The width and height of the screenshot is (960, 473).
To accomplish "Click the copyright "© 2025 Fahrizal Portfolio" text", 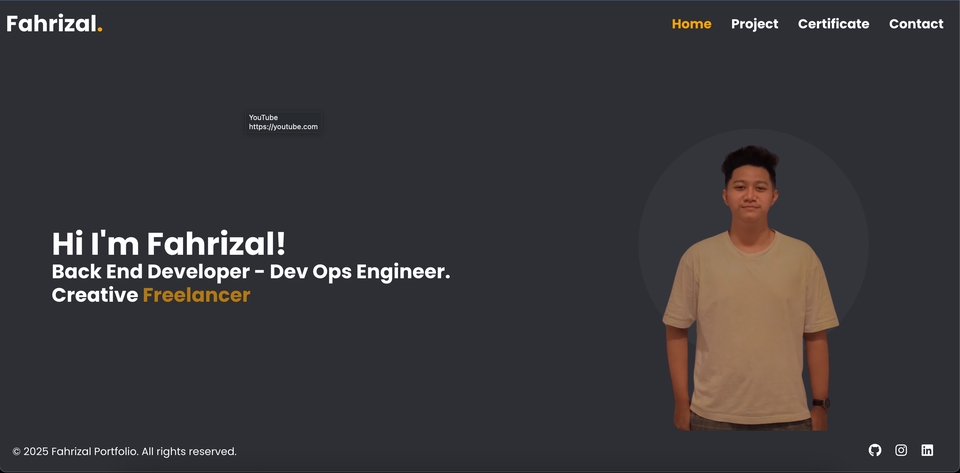I will (124, 452).
